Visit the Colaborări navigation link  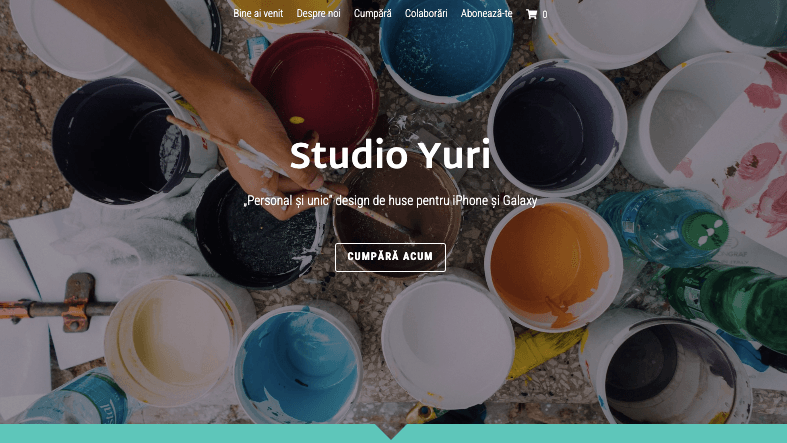(x=426, y=14)
